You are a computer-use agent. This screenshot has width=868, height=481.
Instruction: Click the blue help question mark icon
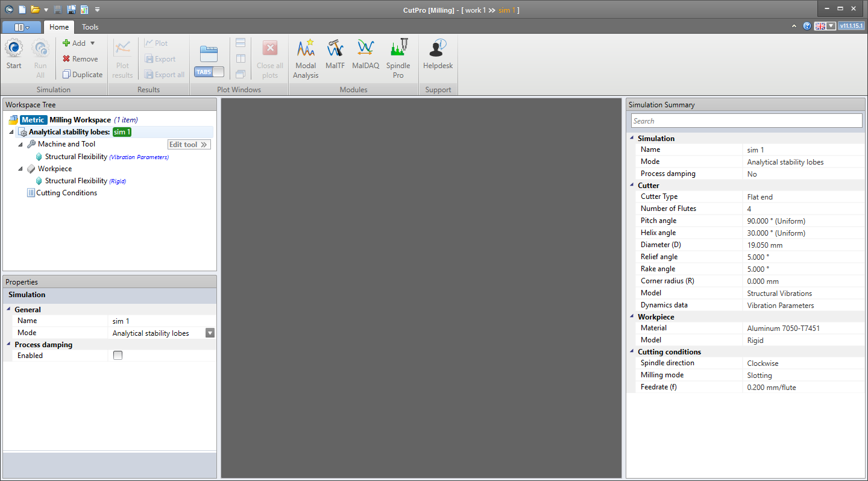pyautogui.click(x=807, y=26)
